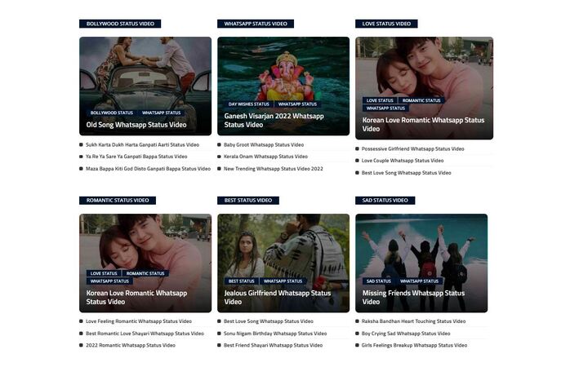The image size is (588, 376).
Task: Open Possessive Girlfriend Whatsapp Status Video link
Action: pyautogui.click(x=412, y=148)
